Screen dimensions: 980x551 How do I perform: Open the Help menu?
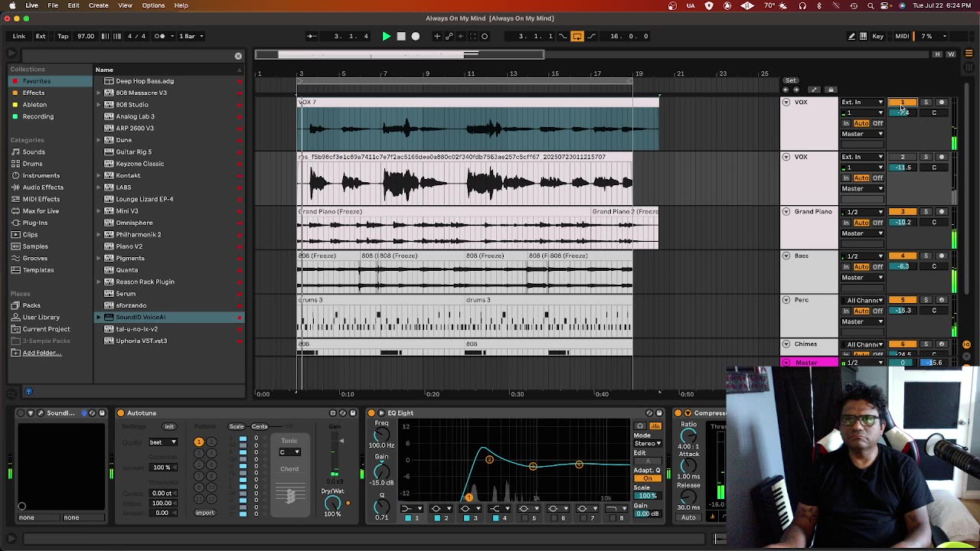181,5
